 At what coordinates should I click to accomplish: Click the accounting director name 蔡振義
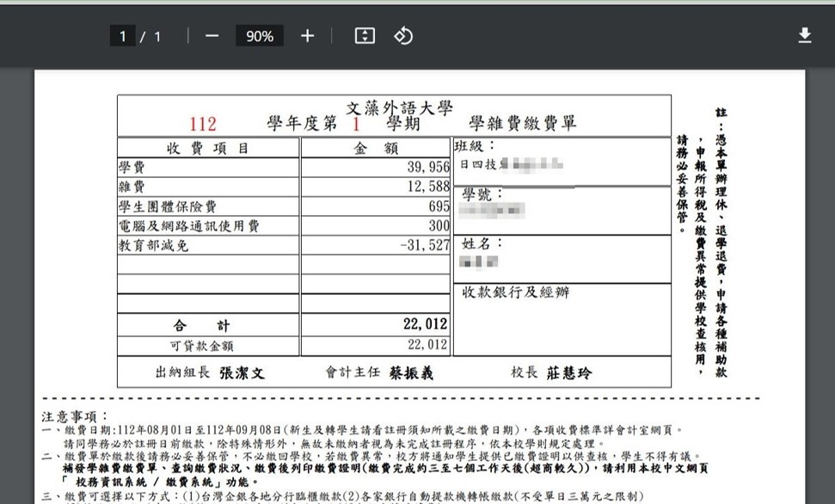tap(411, 373)
